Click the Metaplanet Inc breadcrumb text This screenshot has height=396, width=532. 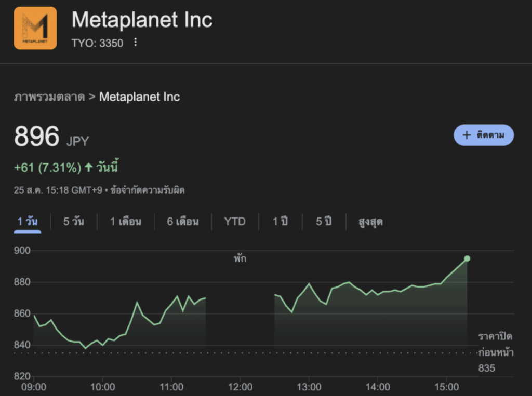139,97
